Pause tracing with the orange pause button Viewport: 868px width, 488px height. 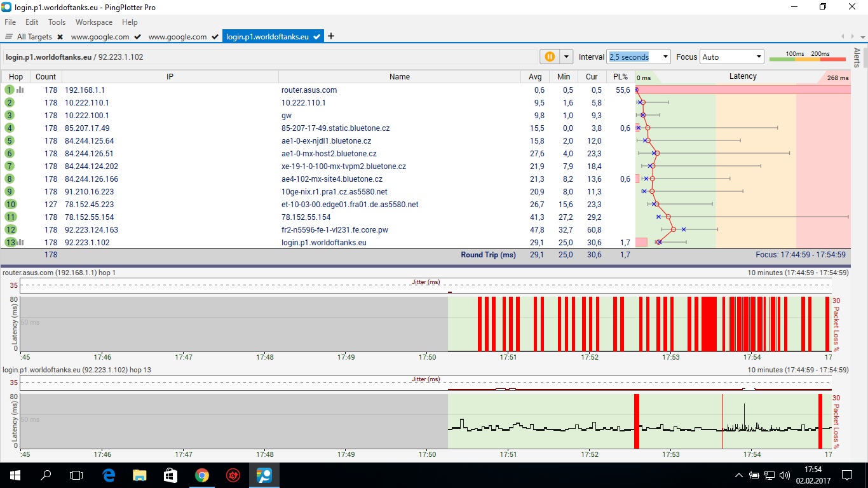pyautogui.click(x=550, y=57)
